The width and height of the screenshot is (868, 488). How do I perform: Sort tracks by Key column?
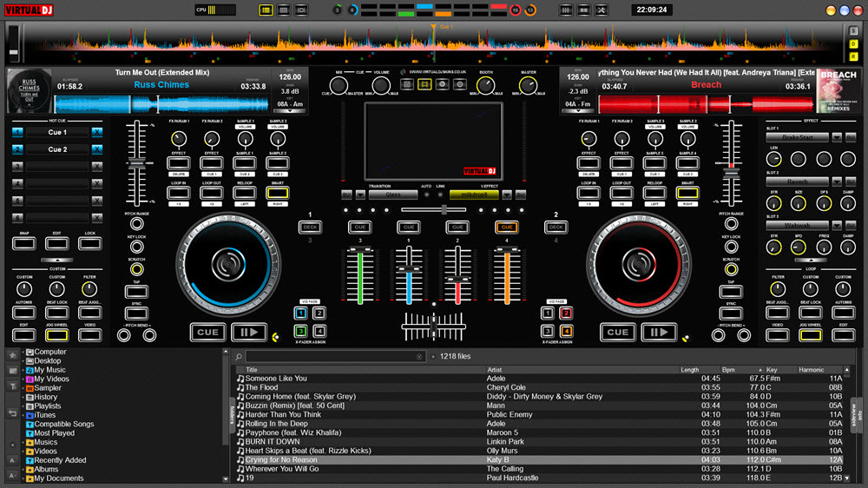[x=772, y=370]
